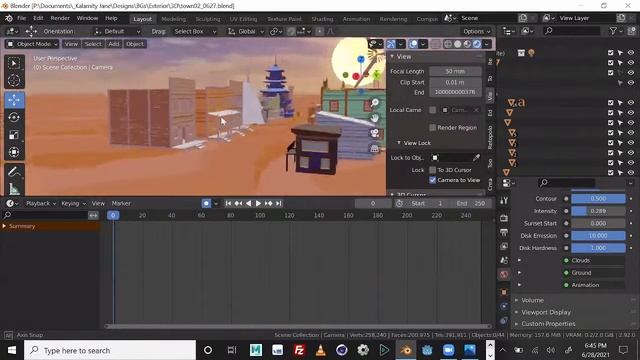This screenshot has width=640, height=360.
Task: Open the Object properties tab icon
Action: click(x=504, y=292)
